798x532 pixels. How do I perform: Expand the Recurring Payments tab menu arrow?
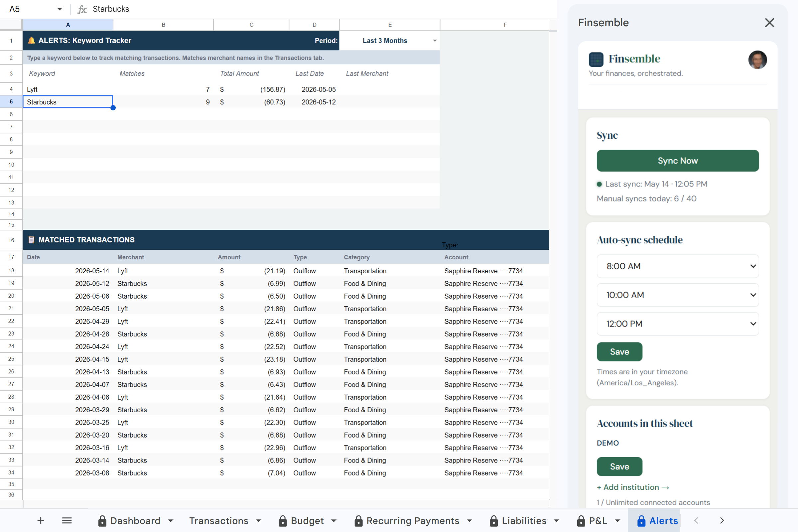469,521
